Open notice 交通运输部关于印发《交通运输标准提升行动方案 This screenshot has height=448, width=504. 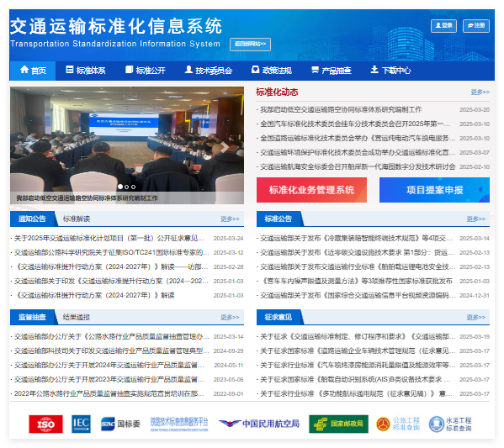tap(111, 281)
